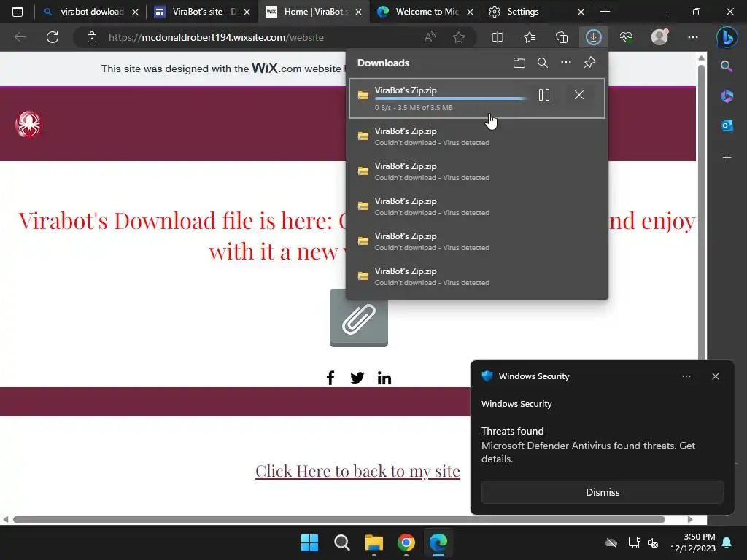Click the horizontal page scrollbar

(338, 519)
